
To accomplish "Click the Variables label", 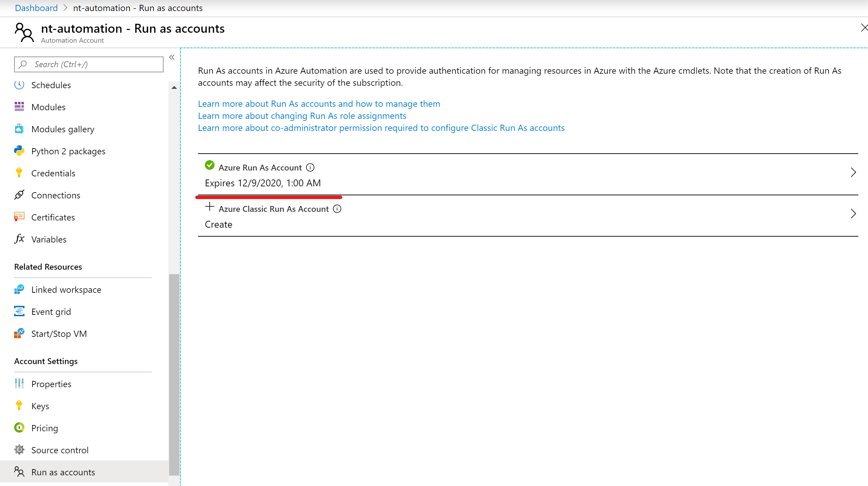I will [x=49, y=239].
